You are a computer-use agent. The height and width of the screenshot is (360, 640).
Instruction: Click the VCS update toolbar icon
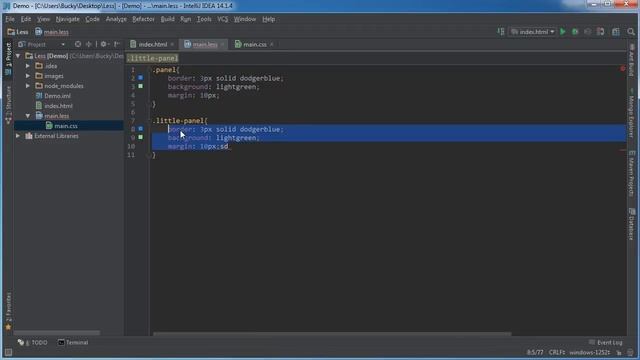(x=600, y=32)
